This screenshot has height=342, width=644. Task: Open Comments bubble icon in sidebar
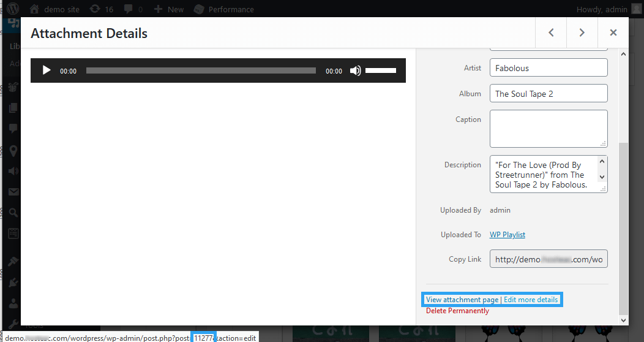click(x=13, y=129)
